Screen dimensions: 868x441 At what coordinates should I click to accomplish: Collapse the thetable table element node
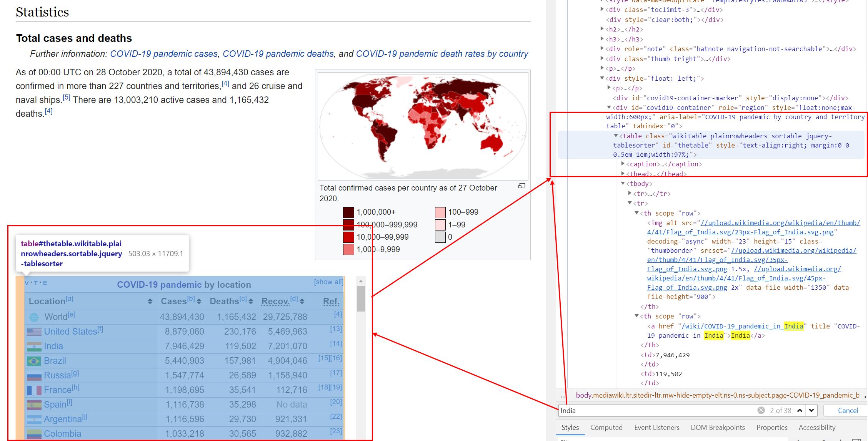[616, 136]
